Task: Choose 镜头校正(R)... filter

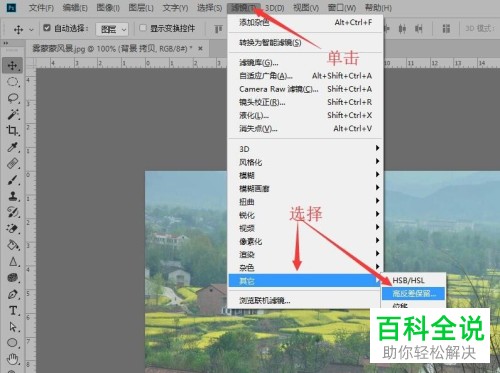Action: (305, 102)
